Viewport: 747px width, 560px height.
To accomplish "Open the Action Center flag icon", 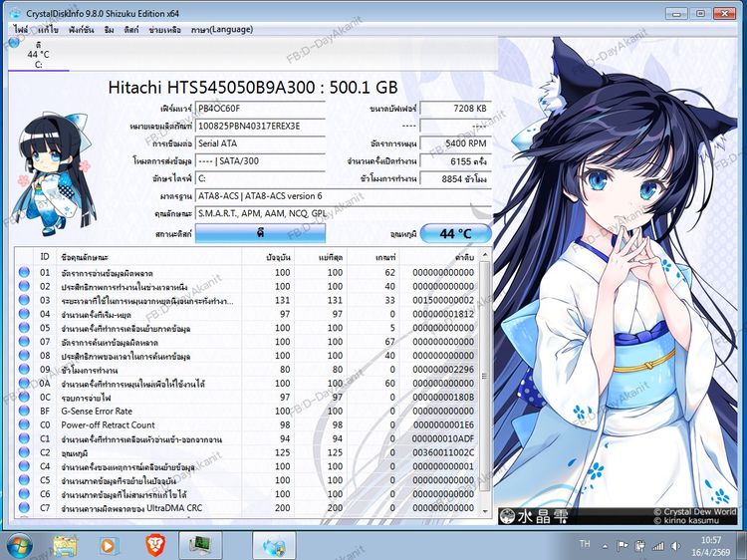I will pos(622,546).
